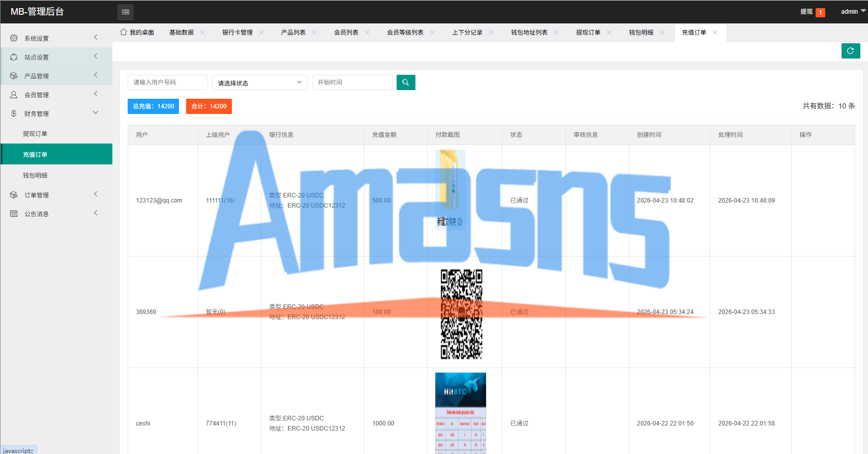Screen dimensions: 868x454
Task: Click the 总充值: 14200 blue button
Action: (x=153, y=106)
